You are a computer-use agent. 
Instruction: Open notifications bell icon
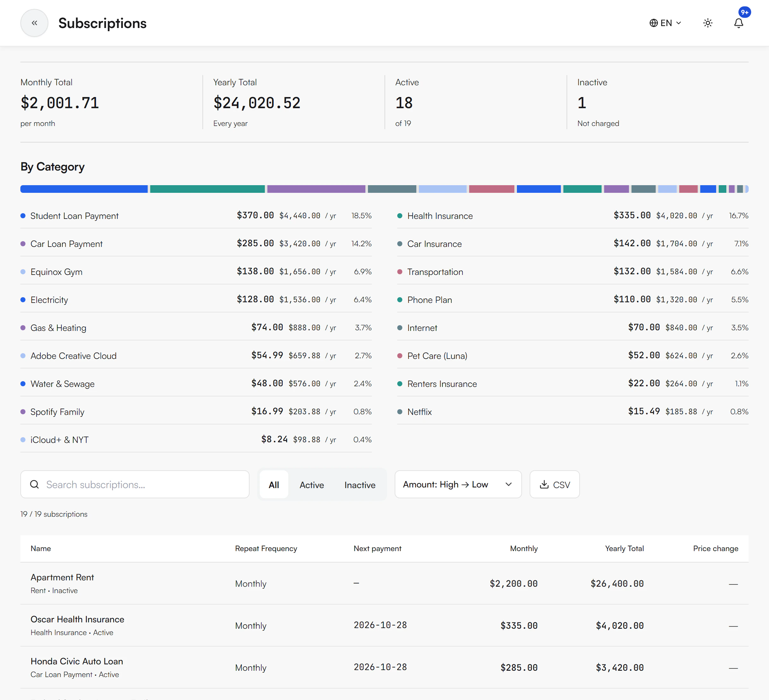[x=738, y=23]
